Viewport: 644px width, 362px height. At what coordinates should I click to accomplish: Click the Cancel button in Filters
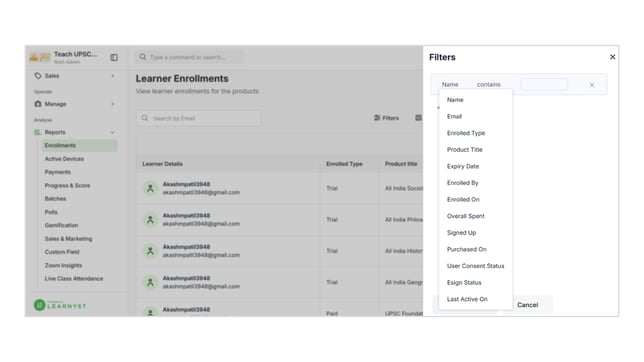[527, 305]
